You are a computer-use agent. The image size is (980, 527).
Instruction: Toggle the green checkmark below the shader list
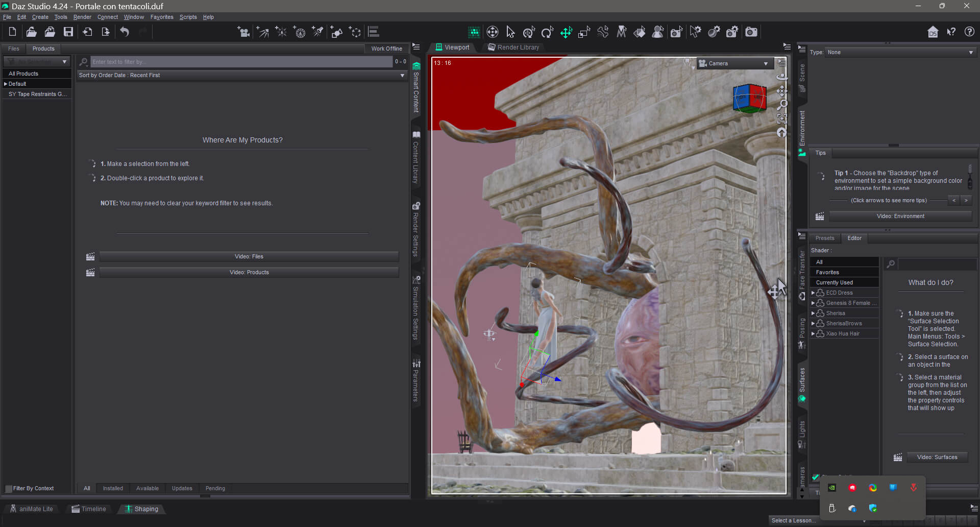[815, 477]
